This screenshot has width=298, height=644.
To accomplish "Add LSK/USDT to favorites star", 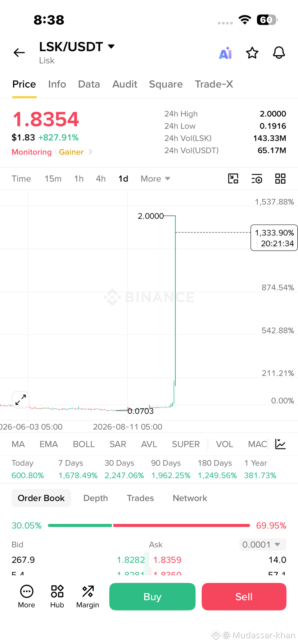I will 252,53.
